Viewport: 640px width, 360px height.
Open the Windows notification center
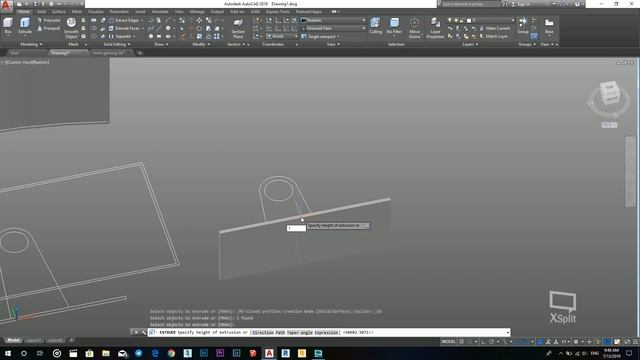(x=629, y=353)
